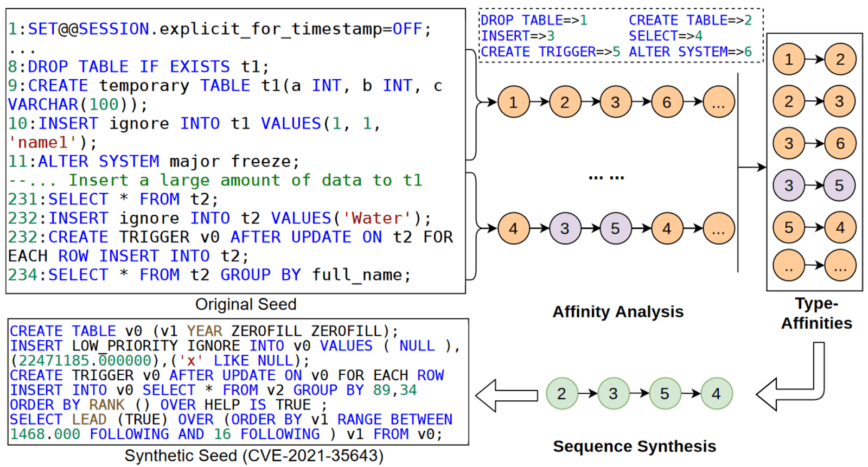Viewport: 868px width, 467px height.
Task: Click line 11 ALTER SYSTEM major freeze
Action: (154, 162)
